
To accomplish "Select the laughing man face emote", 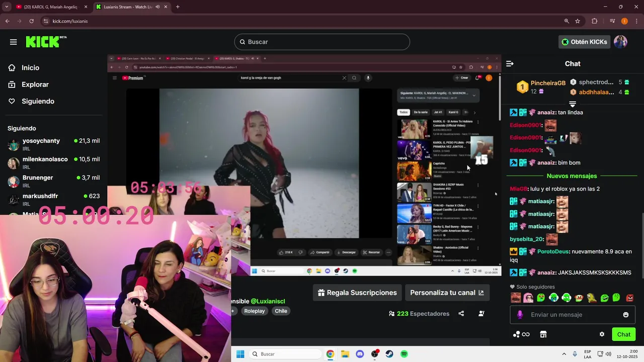I will (x=516, y=298).
